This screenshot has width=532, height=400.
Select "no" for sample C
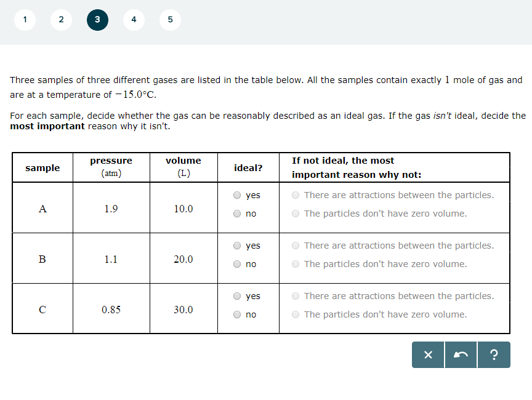point(236,314)
